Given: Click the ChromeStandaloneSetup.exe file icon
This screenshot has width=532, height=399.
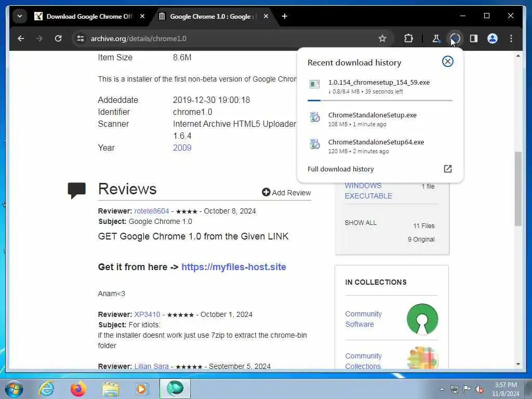Looking at the screenshot, I should click(x=314, y=117).
